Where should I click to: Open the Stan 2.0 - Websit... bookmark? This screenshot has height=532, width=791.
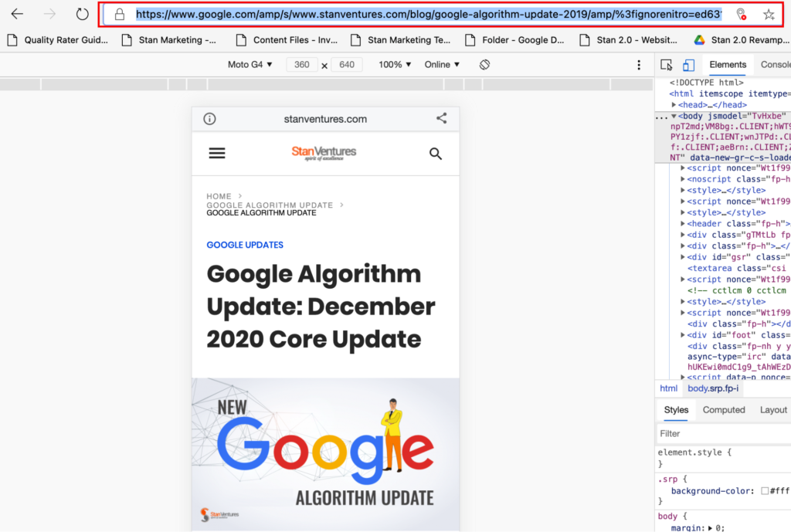629,40
